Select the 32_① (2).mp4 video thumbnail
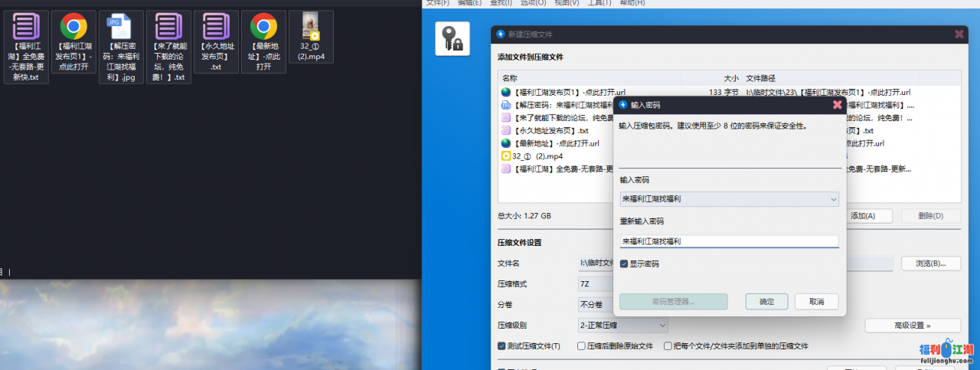This screenshot has height=370, width=980. pos(311,26)
